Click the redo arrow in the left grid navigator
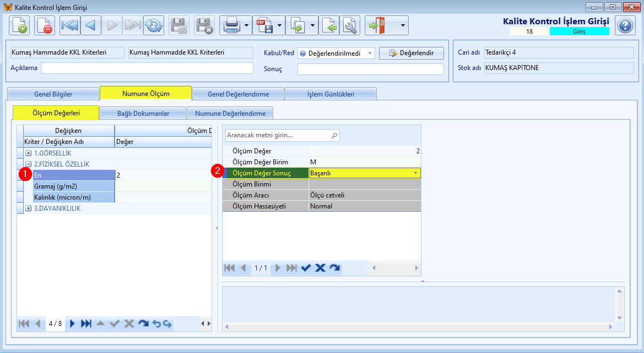 coord(167,323)
